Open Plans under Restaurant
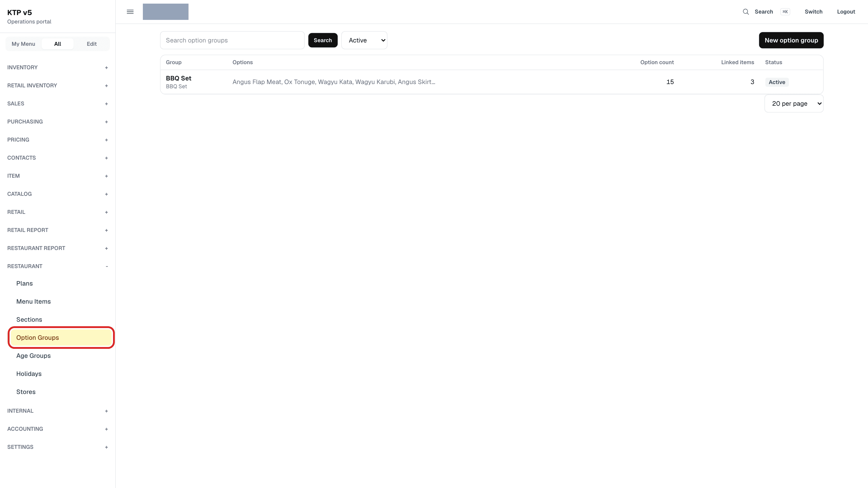868x488 pixels. (61, 283)
